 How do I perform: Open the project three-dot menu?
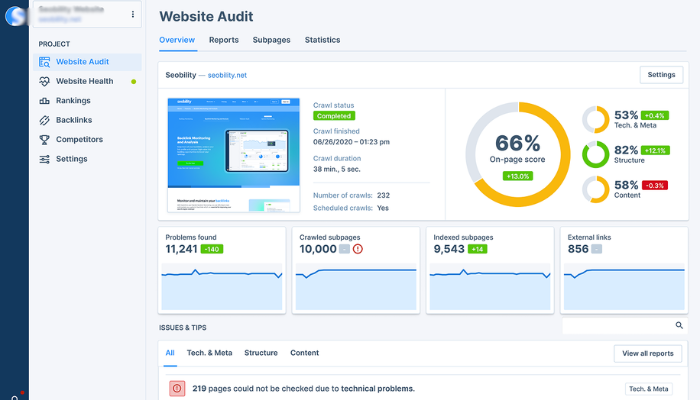[x=133, y=14]
